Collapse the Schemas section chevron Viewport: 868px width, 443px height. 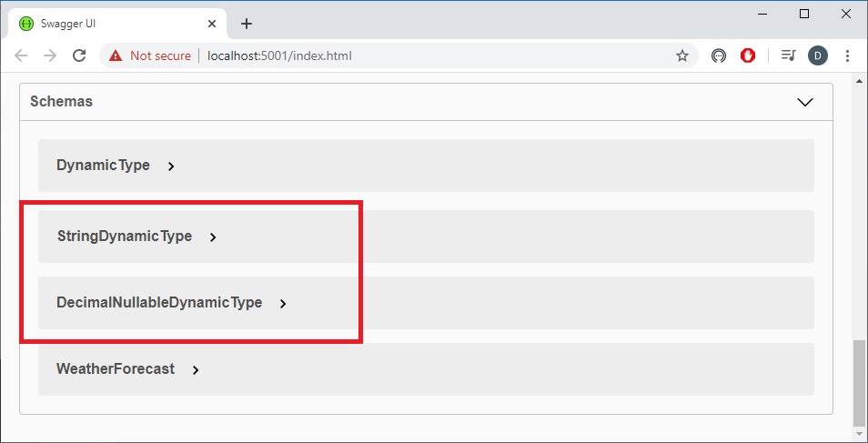(804, 102)
